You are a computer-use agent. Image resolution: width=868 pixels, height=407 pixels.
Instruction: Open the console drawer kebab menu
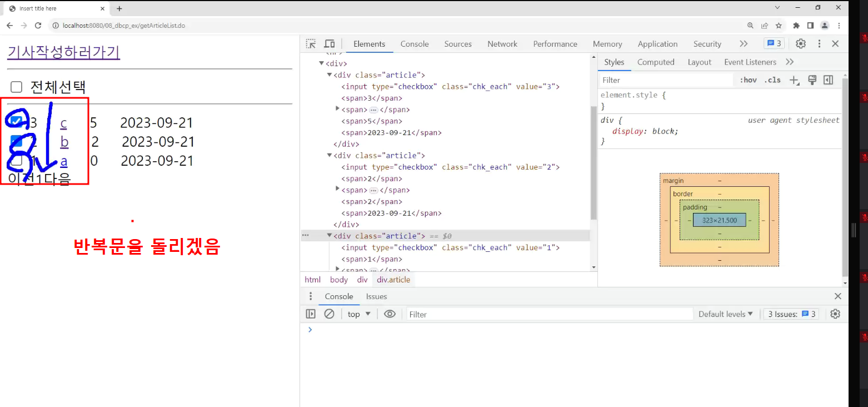point(311,296)
